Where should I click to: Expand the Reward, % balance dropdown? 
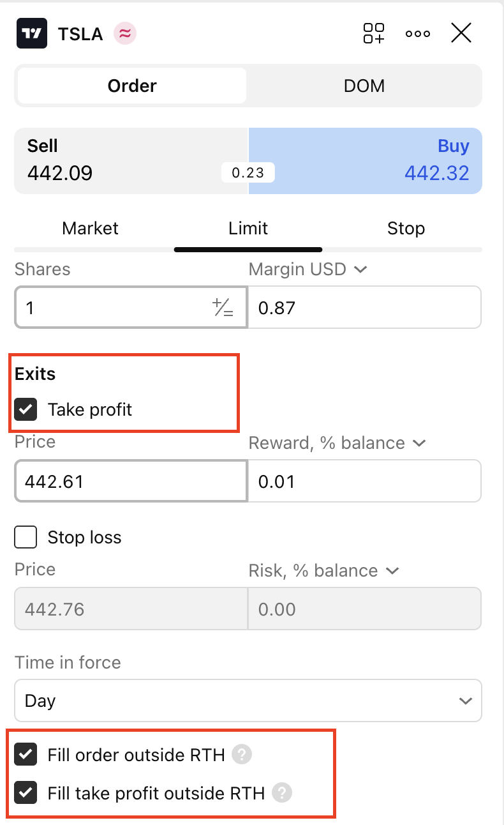click(419, 443)
